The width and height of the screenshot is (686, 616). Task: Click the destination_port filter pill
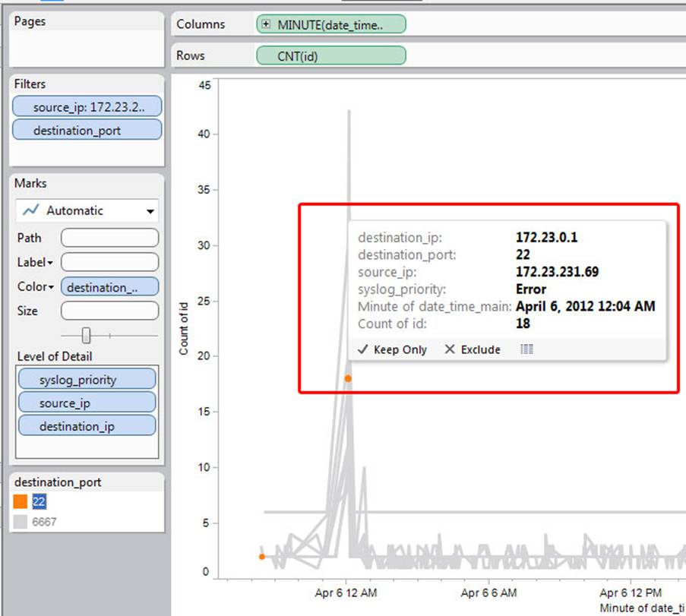tap(87, 130)
